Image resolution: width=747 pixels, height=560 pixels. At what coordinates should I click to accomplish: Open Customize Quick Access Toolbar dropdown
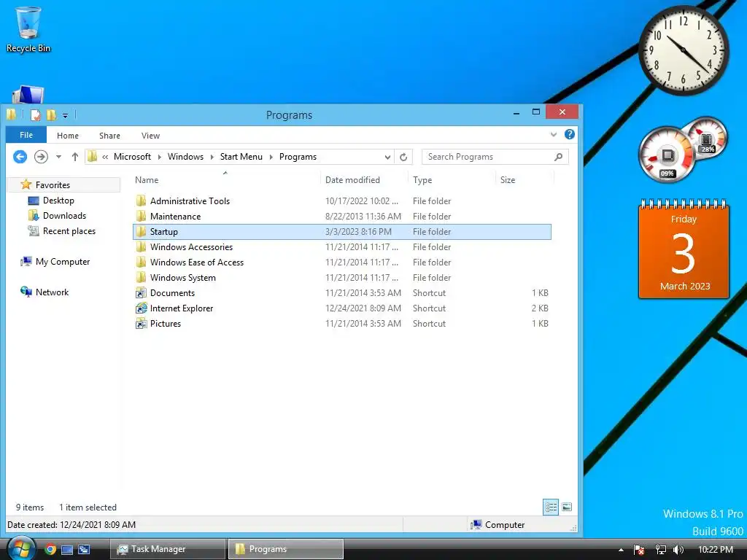coord(65,115)
